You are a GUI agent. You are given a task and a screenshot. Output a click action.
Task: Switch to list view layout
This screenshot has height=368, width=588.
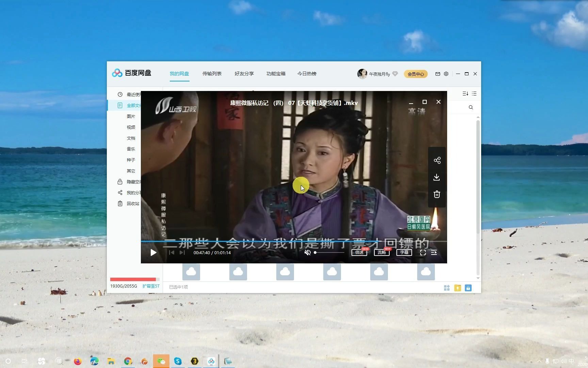[474, 93]
